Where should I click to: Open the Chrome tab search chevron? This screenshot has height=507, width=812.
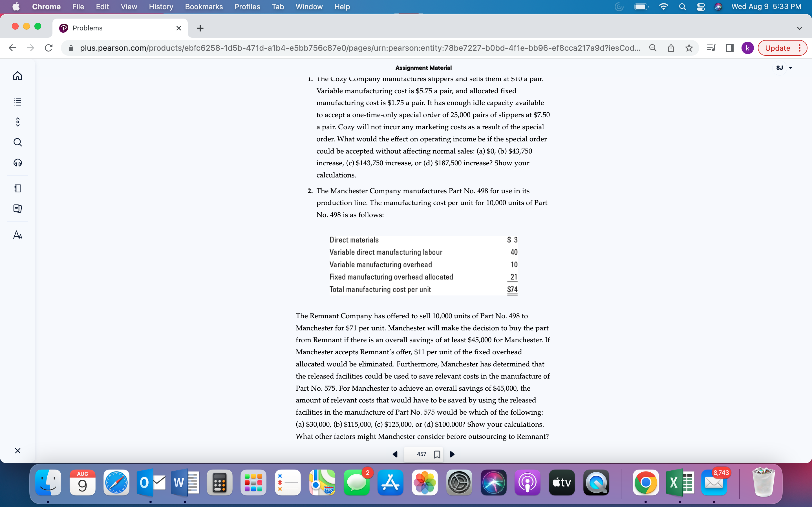pos(800,28)
